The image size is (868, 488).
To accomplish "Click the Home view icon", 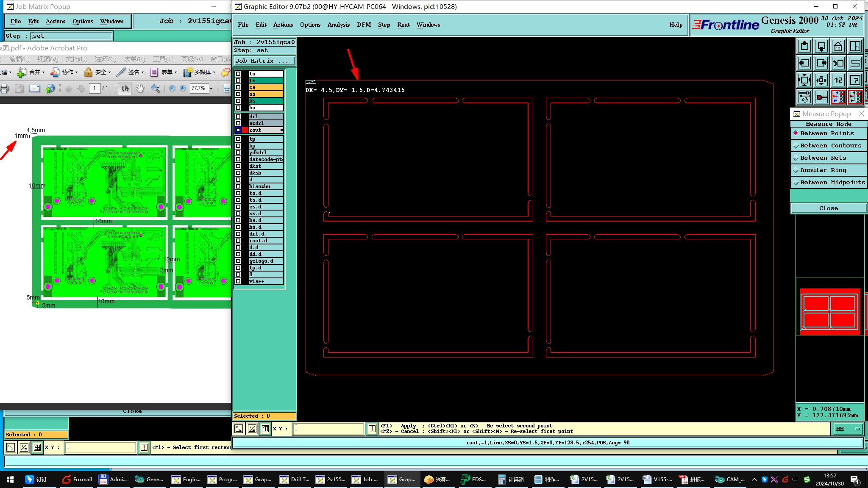I will pos(838,46).
